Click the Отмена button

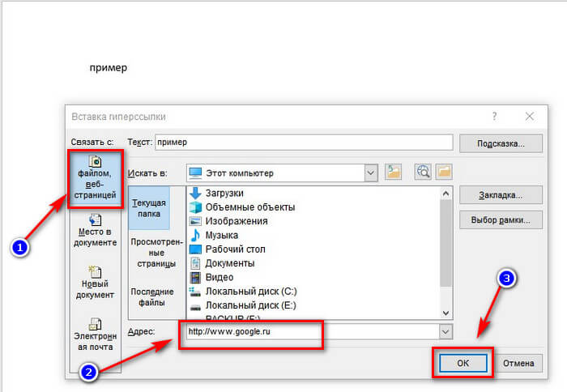[x=518, y=363]
